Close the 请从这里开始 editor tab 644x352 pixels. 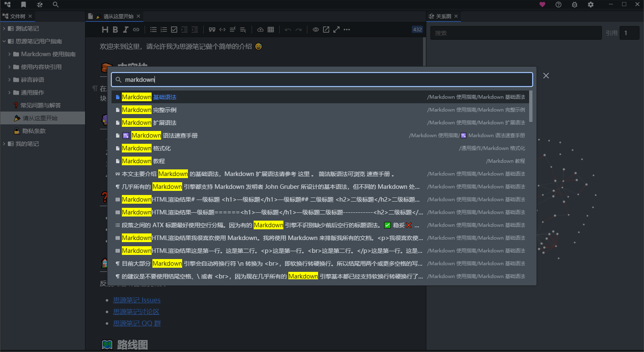click(x=138, y=16)
